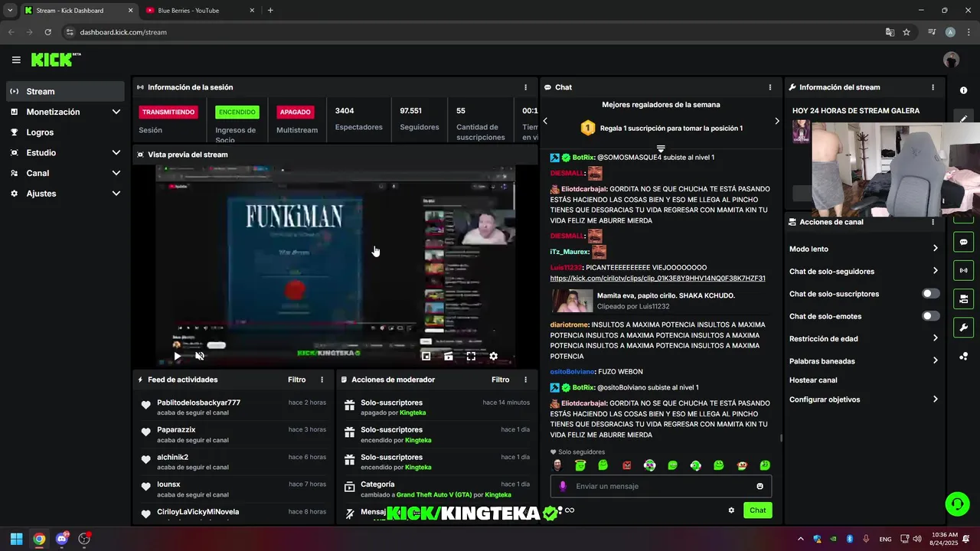
Task: Open a new browser tab
Action: tap(270, 11)
